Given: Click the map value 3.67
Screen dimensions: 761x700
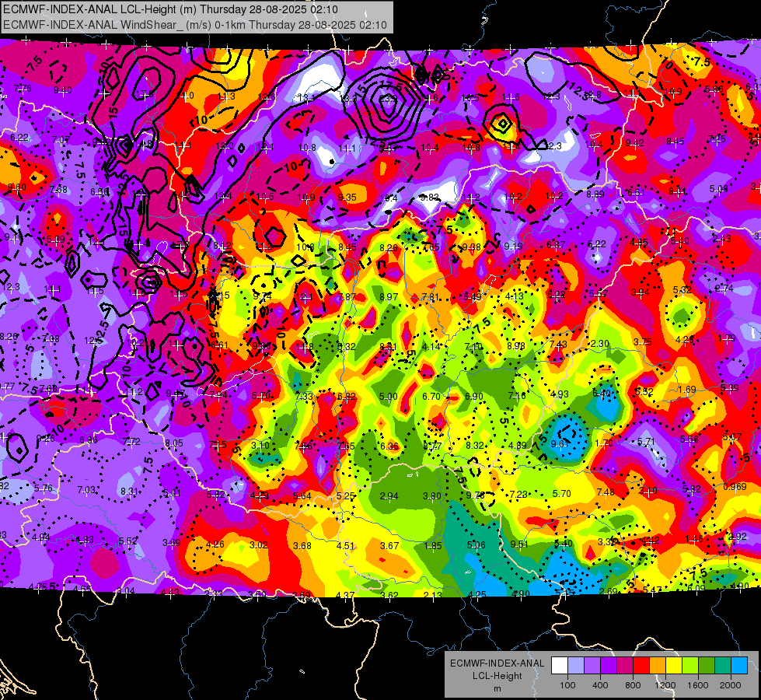Looking at the screenshot, I should [x=389, y=545].
